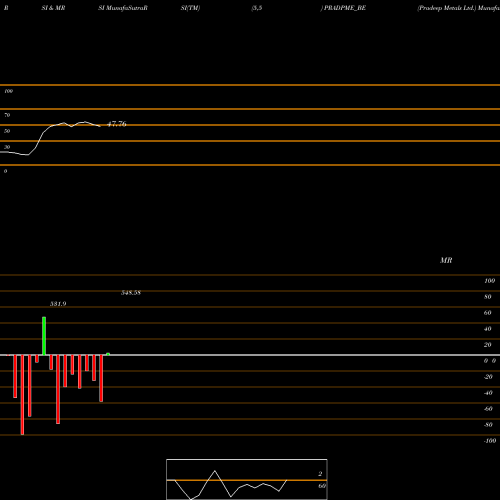Click the "-40" label on MR axis

(488, 393)
